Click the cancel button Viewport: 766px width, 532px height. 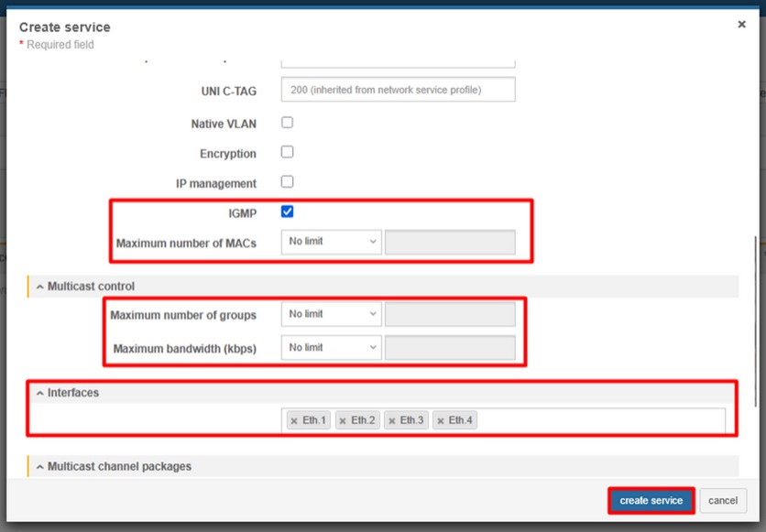[x=722, y=501]
